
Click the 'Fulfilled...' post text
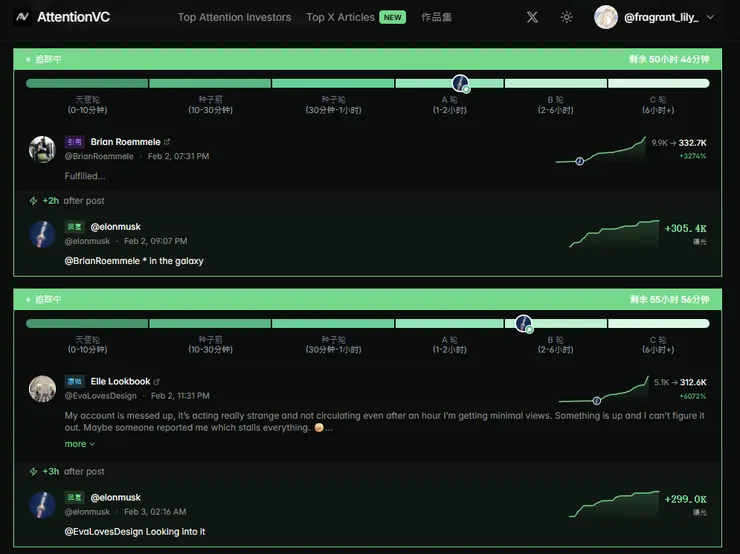[x=85, y=176]
